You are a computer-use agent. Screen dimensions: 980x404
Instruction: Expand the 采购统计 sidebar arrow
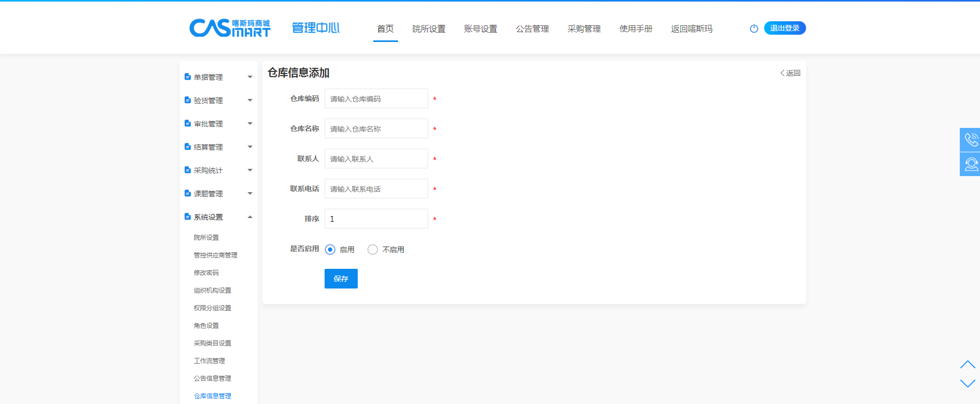coord(250,170)
